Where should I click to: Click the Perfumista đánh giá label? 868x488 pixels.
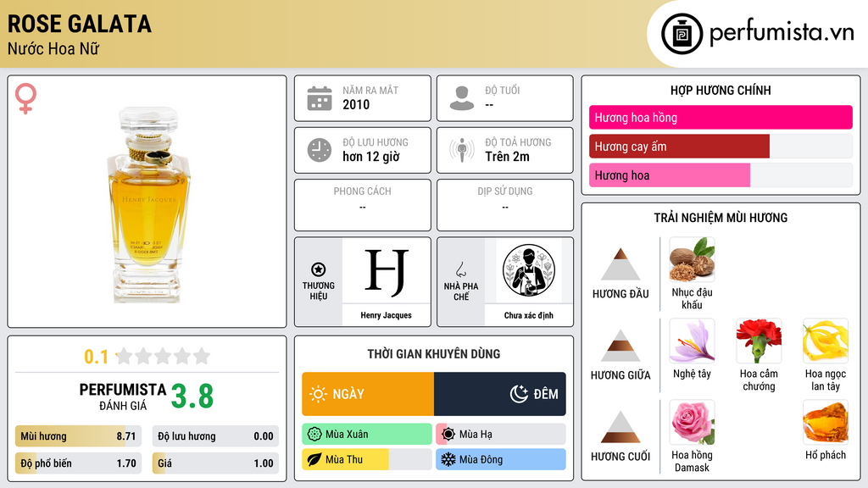point(123,396)
